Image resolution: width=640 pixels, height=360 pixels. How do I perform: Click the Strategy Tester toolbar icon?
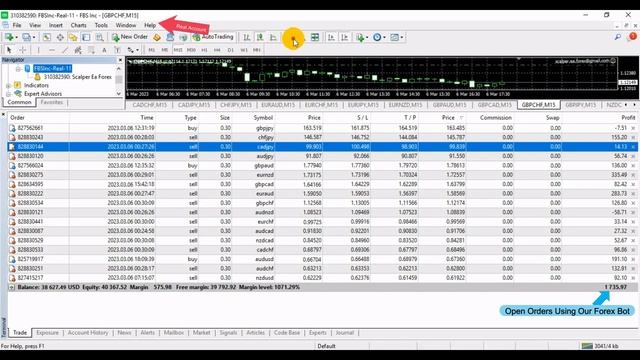pyautogui.click(x=99, y=37)
